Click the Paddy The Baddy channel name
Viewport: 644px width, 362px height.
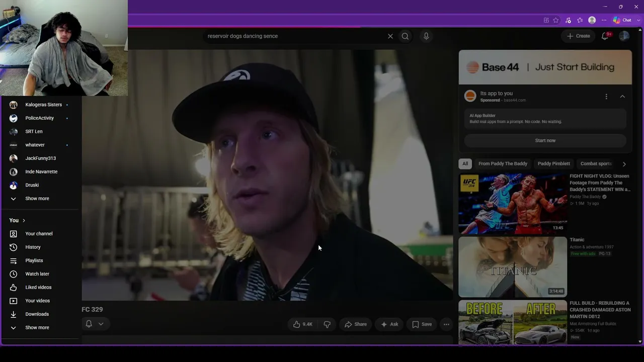click(x=585, y=197)
